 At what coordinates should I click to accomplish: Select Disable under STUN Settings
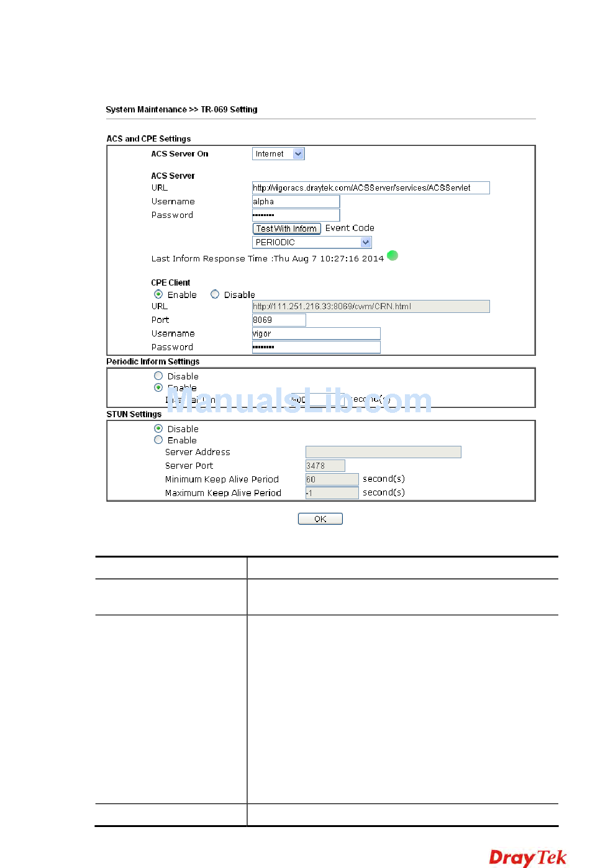[158, 428]
